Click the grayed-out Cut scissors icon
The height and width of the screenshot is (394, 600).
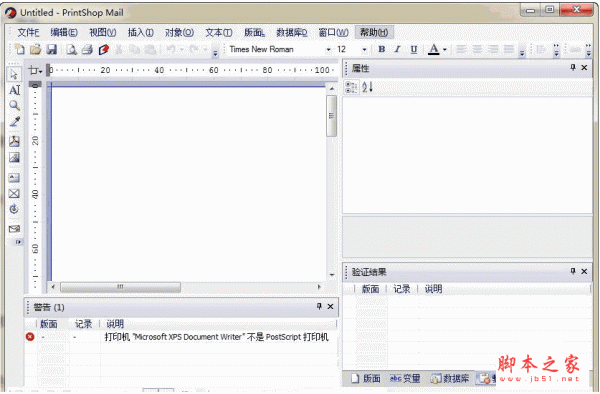[x=119, y=49]
